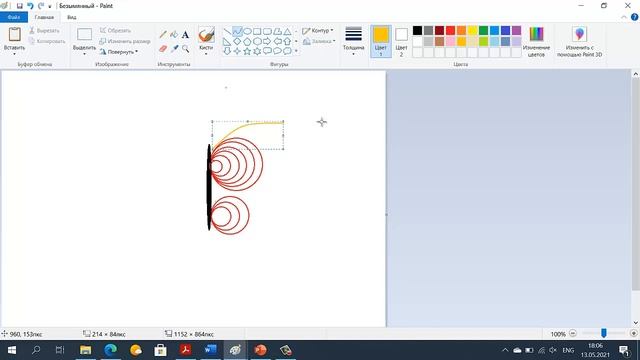This screenshot has height=360, width=640.
Task: Choose the Four-point star shape
Action: point(237,51)
